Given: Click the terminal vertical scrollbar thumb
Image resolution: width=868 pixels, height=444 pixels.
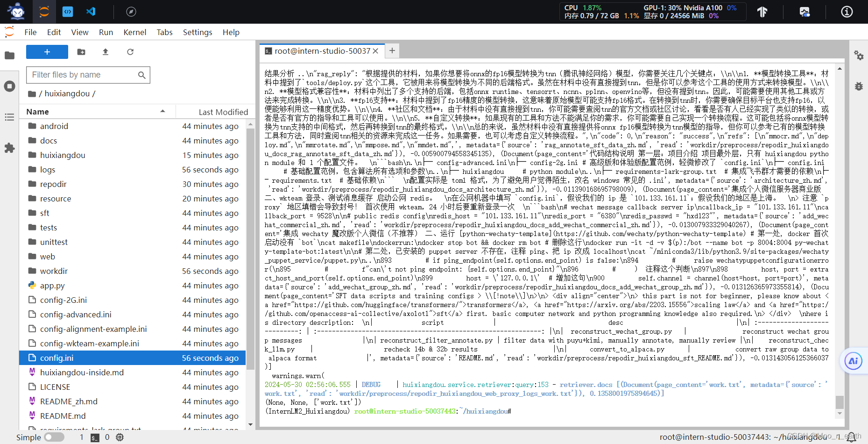Looking at the screenshot, I should click(x=840, y=402).
